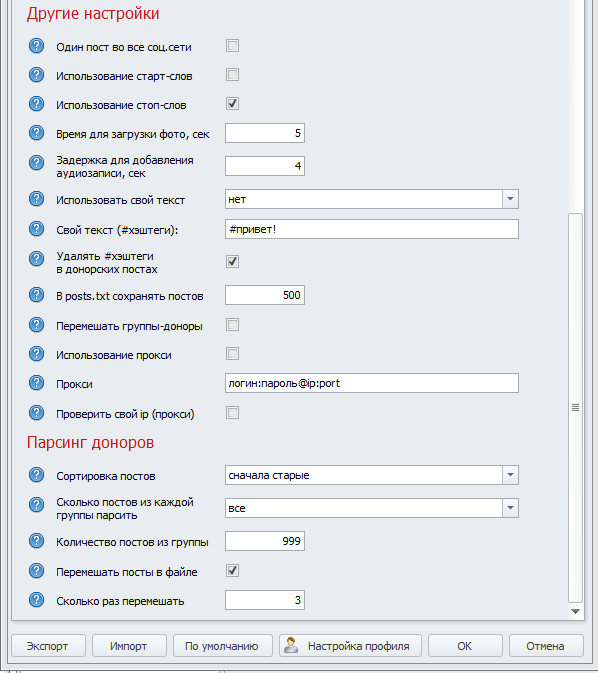
Task: Open 'Использовать свой текст' dropdown
Action: coord(510,199)
